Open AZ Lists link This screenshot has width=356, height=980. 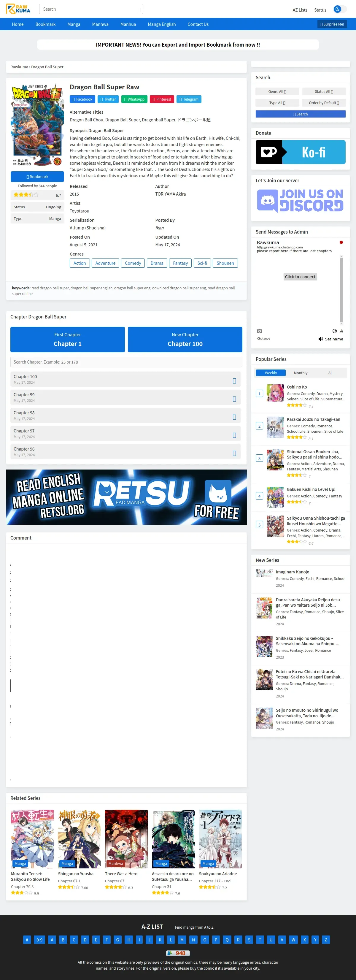pos(300,10)
